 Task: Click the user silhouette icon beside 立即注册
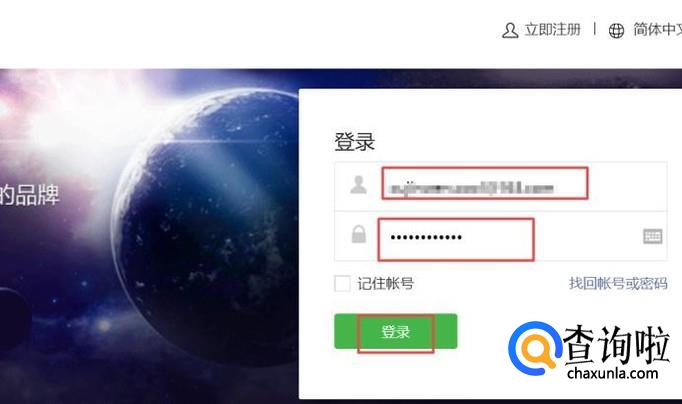pyautogui.click(x=510, y=30)
